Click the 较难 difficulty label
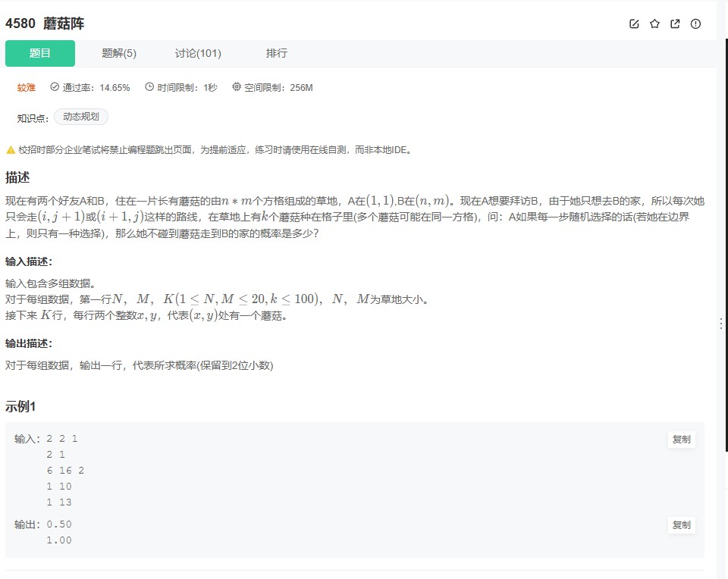This screenshot has width=728, height=579. pos(27,88)
